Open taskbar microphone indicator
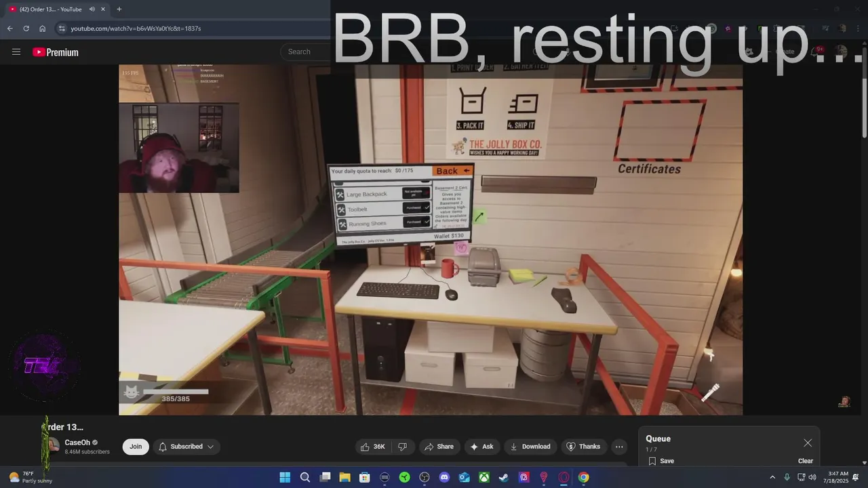868x488 pixels. click(787, 477)
